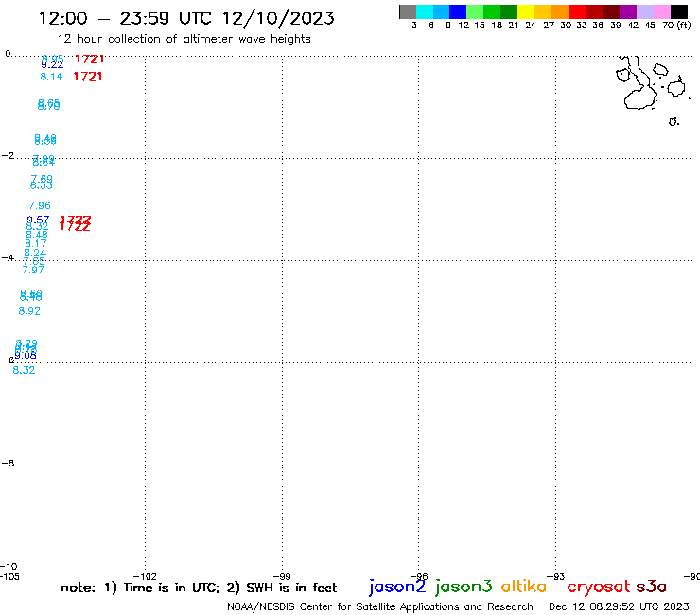Click the wave height value "7.97"
The image size is (700, 615).
pos(33,271)
